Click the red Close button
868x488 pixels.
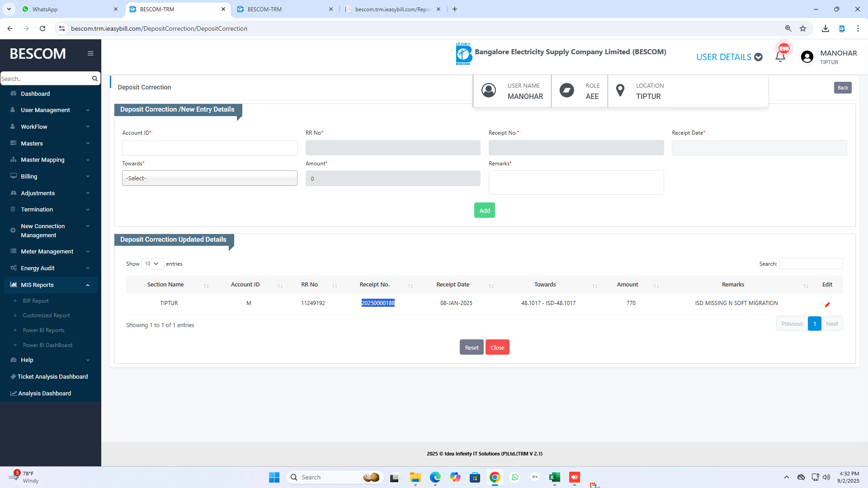click(497, 347)
